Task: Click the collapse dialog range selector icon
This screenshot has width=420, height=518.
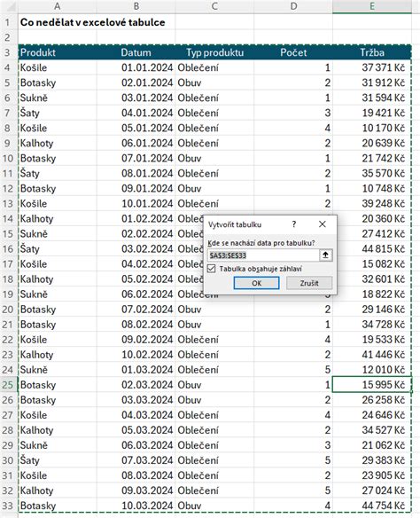Action: pyautogui.click(x=325, y=255)
